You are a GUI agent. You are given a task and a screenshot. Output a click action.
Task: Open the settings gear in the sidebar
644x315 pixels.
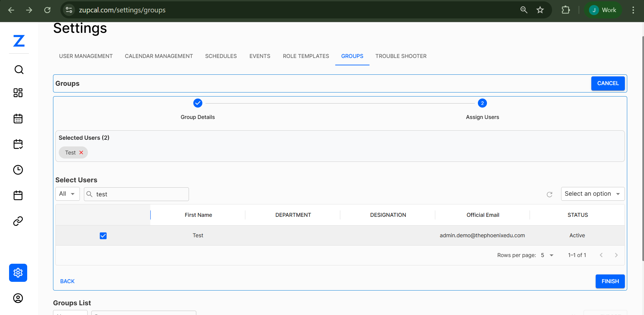pyautogui.click(x=18, y=273)
